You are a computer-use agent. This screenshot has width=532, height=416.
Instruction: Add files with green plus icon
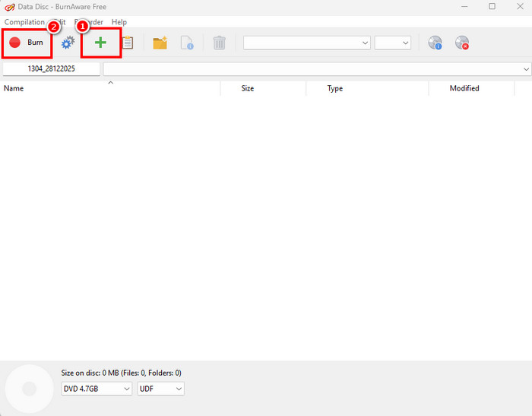(x=100, y=43)
